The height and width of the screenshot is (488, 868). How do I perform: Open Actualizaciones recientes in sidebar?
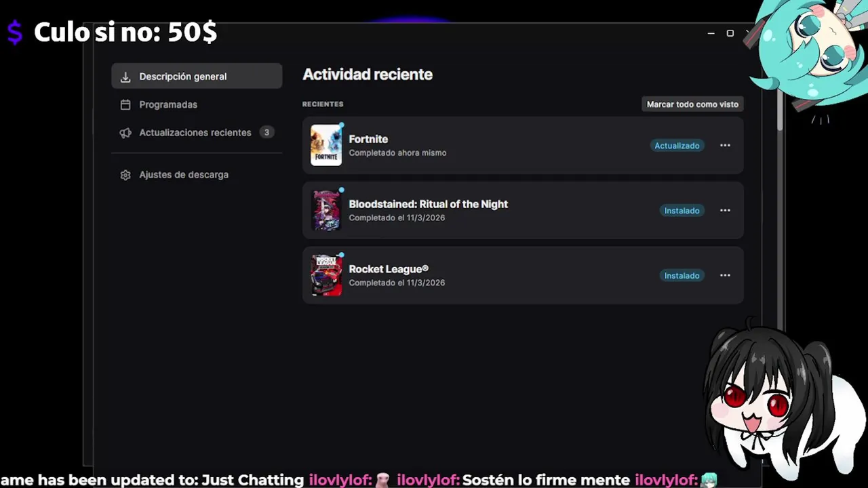pyautogui.click(x=197, y=133)
